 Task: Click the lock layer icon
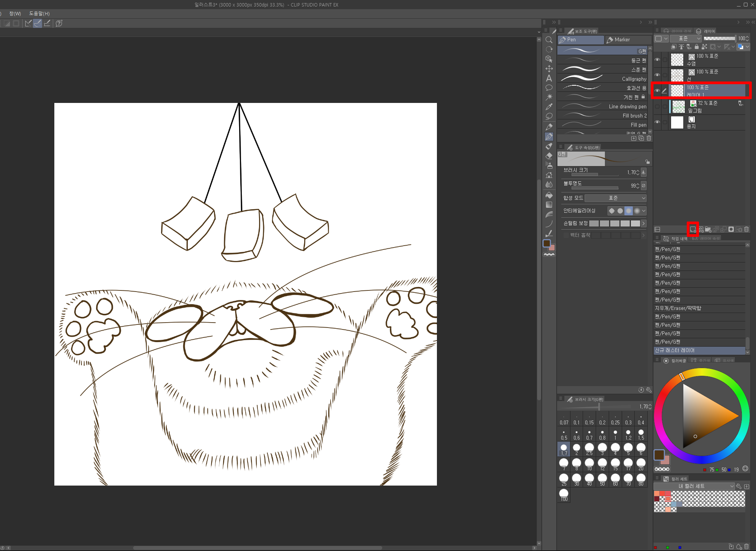pyautogui.click(x=697, y=47)
